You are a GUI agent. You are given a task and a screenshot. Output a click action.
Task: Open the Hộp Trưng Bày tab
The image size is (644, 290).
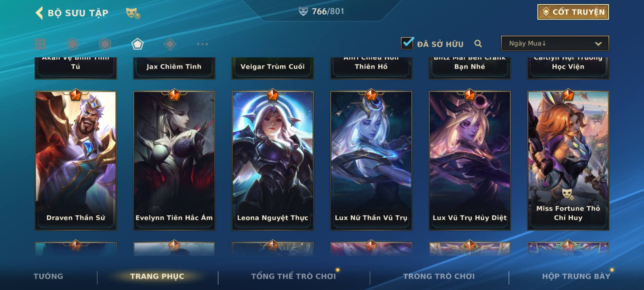pyautogui.click(x=576, y=276)
